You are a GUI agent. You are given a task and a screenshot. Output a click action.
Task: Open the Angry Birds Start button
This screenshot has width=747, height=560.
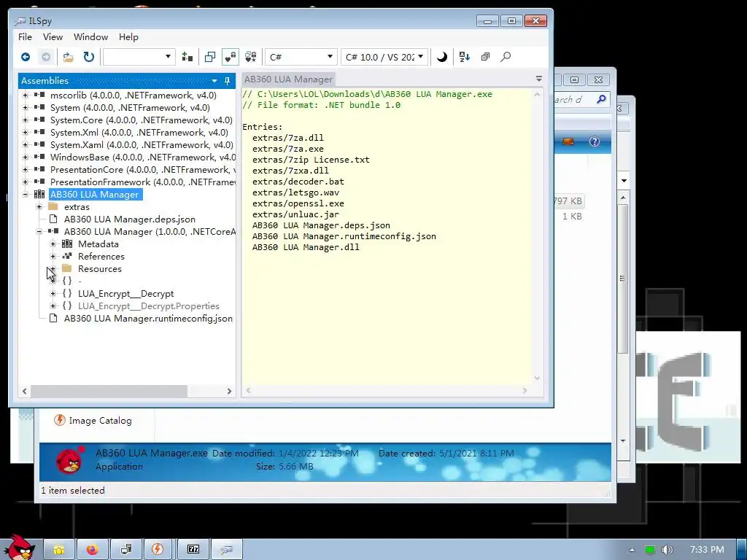pos(20,548)
